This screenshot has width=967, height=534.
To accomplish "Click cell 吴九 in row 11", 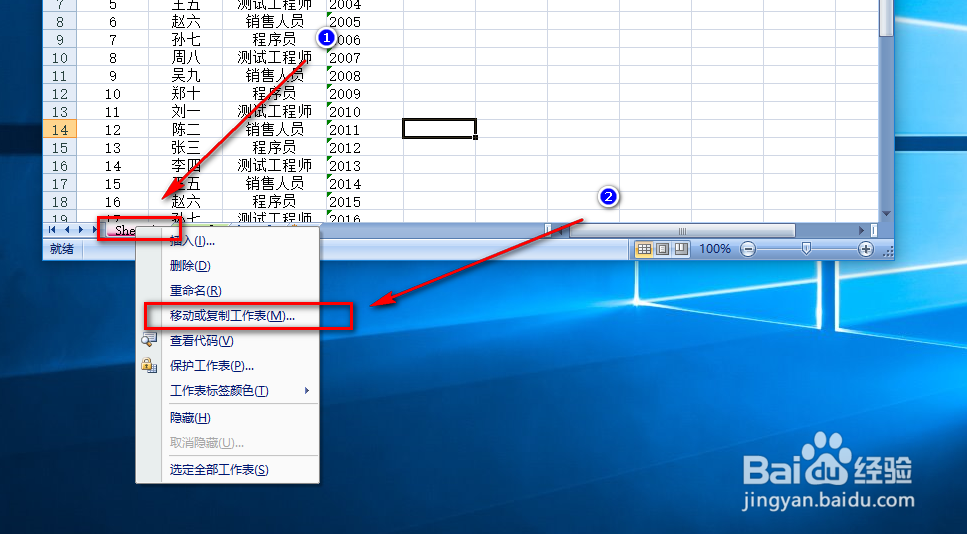I will click(186, 76).
